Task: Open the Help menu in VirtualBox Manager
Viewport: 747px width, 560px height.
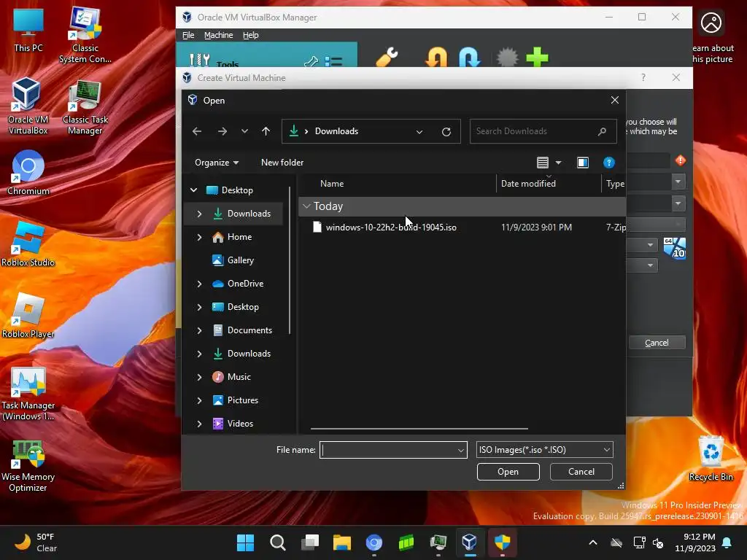Action: pos(251,35)
